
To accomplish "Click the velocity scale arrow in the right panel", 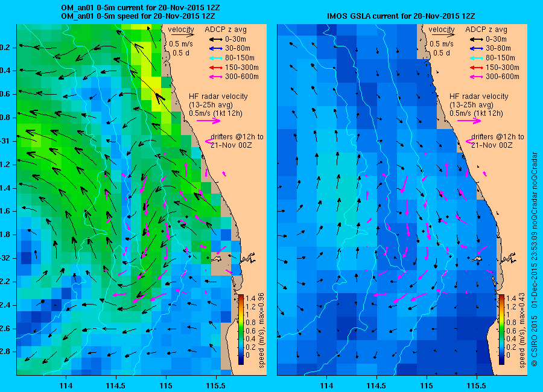I will (443, 34).
